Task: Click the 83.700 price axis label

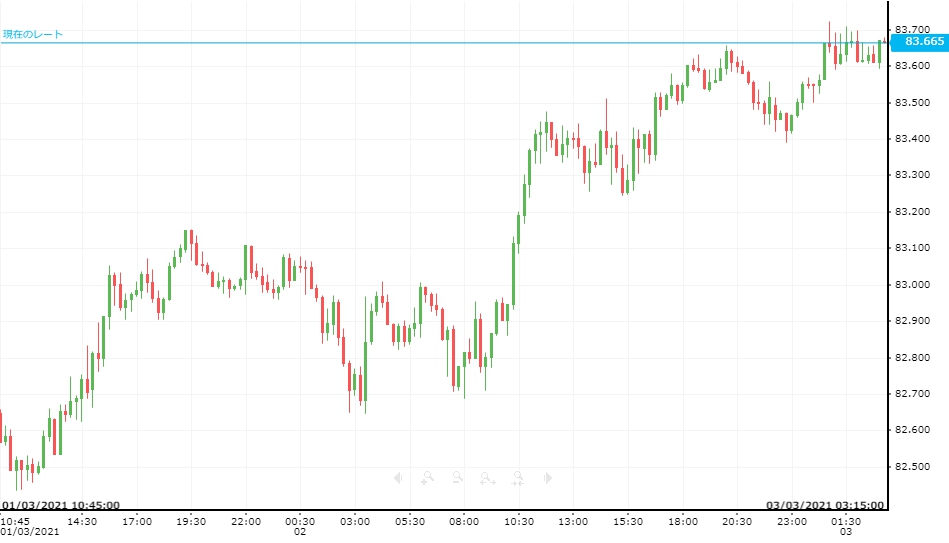Action: pos(912,29)
